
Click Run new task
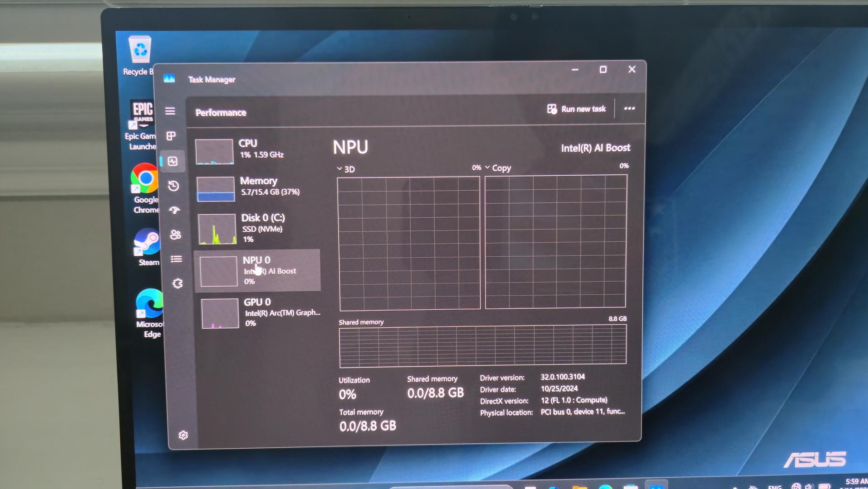coord(576,109)
